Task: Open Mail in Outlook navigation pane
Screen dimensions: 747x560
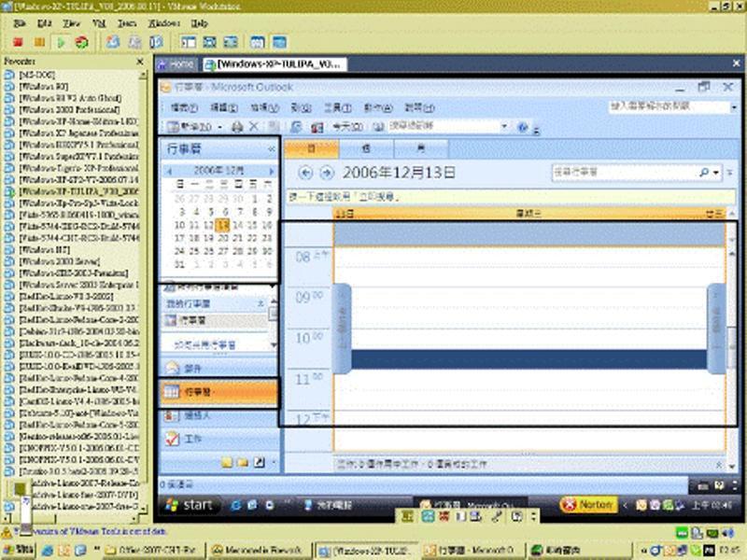Action: pyautogui.click(x=218, y=368)
